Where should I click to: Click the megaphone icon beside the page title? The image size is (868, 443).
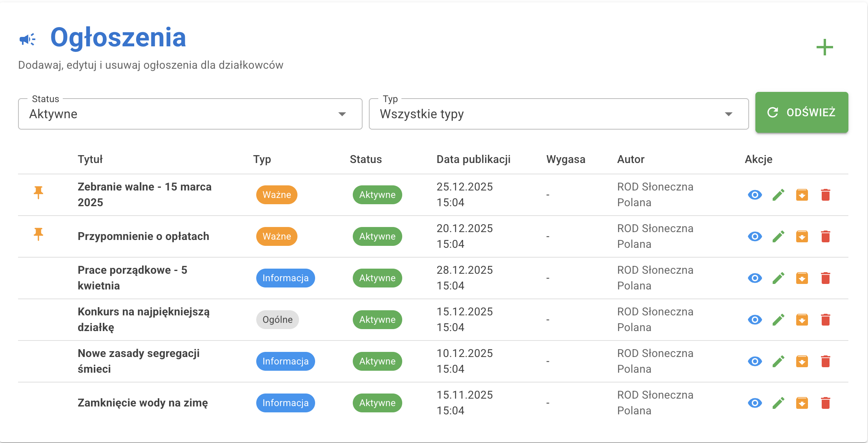(27, 38)
